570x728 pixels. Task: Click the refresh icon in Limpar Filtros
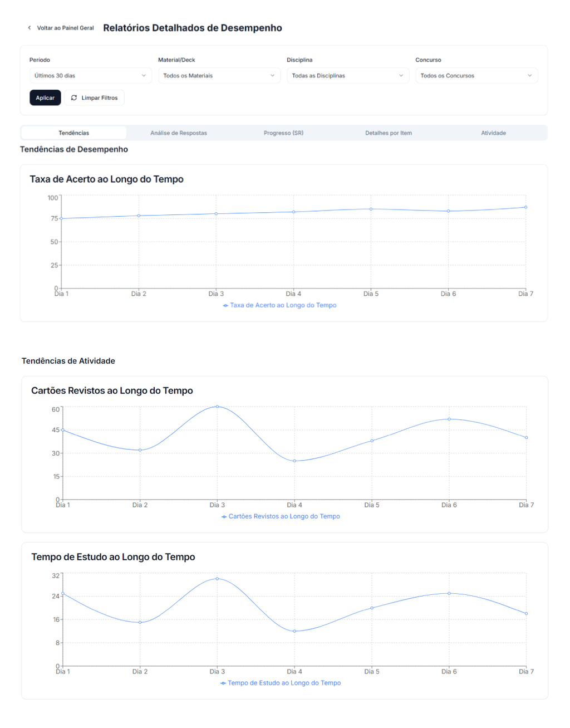[x=74, y=98]
